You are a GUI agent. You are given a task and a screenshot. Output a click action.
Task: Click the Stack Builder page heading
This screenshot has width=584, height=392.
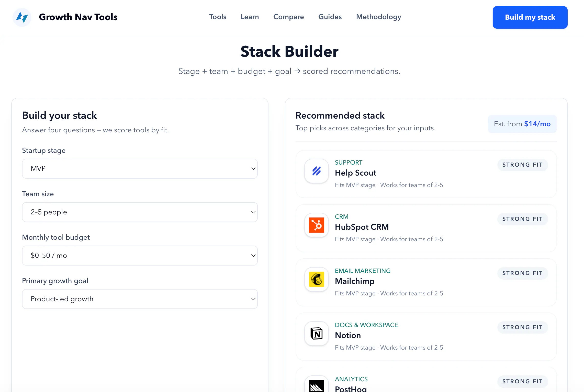click(289, 52)
